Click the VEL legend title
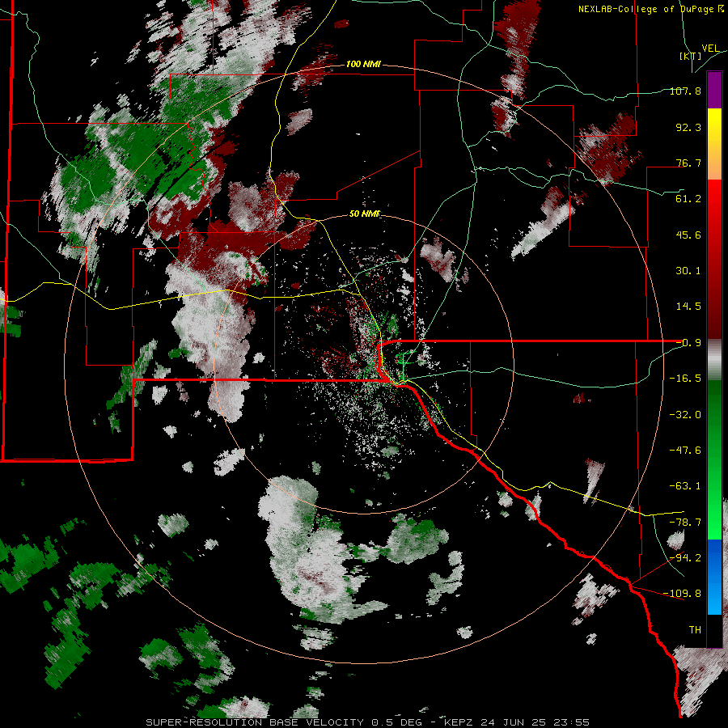Viewport: 728px width, 728px height. pos(710,49)
